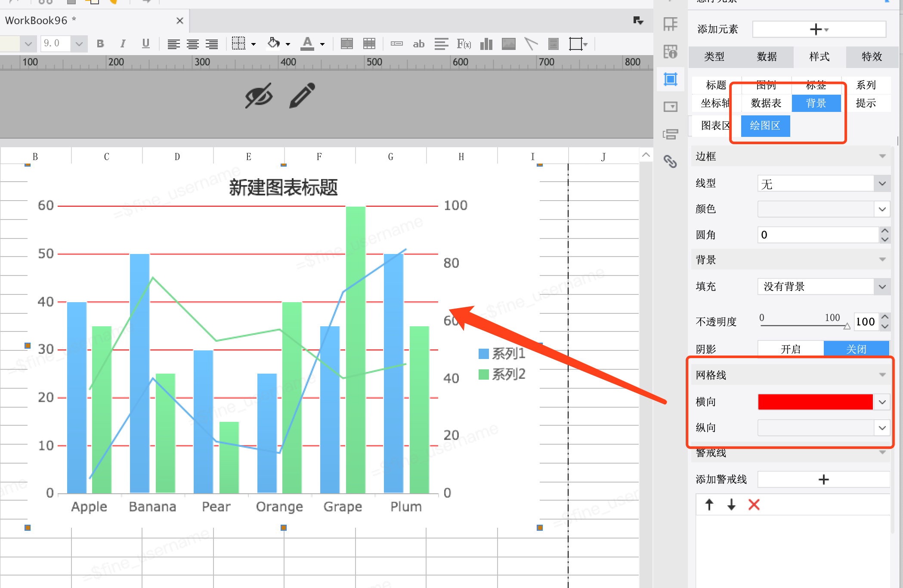903x588 pixels.
Task: Switch to the 特效 tab
Action: tap(872, 56)
